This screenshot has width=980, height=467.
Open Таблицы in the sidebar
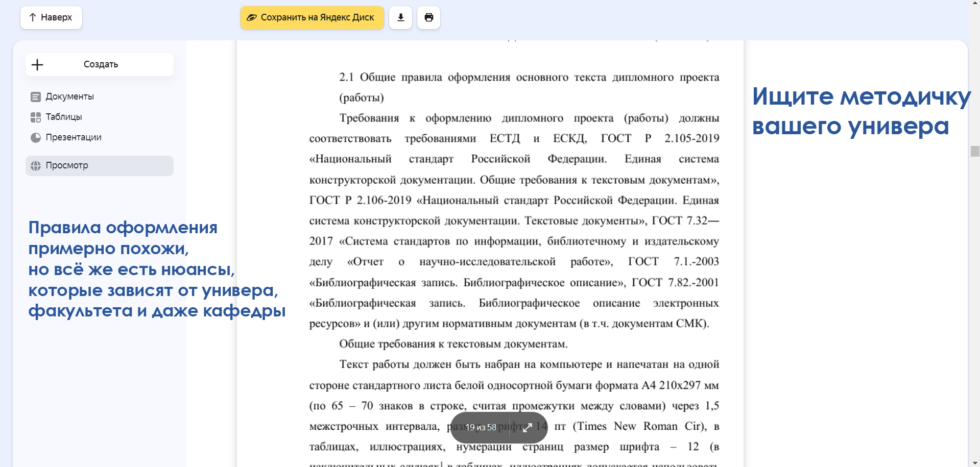pos(56,117)
